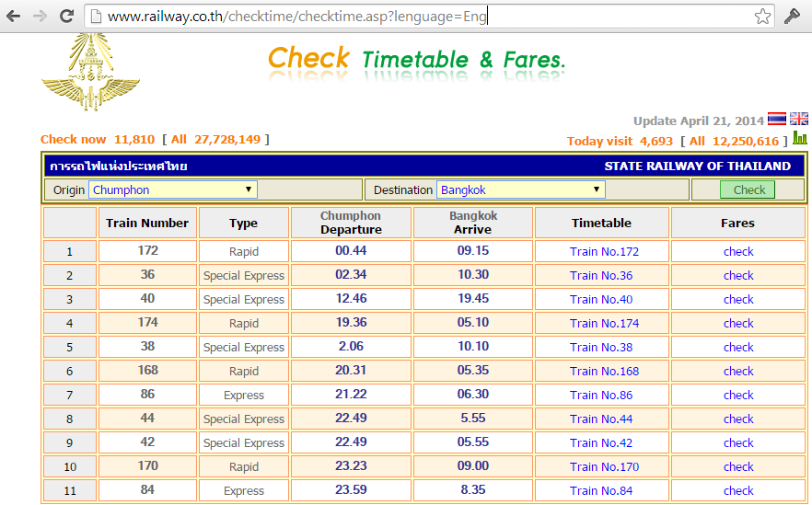
Task: Bookmark page with the star icon
Action: pyautogui.click(x=762, y=17)
